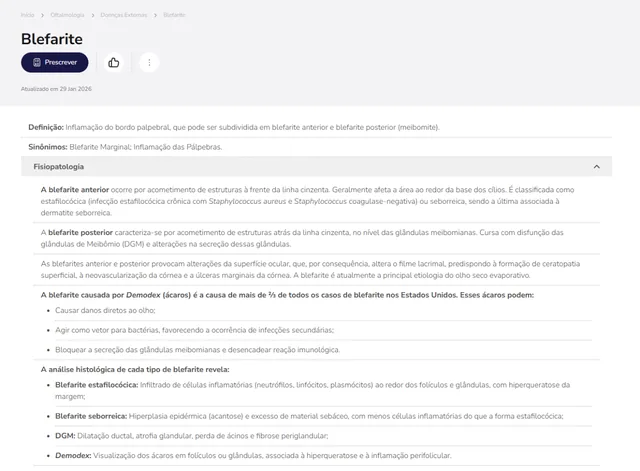Click 'Bloquear a secreção das glândulas' bullet
Image resolution: width=640 pixels, height=471 pixels.
click(198, 350)
